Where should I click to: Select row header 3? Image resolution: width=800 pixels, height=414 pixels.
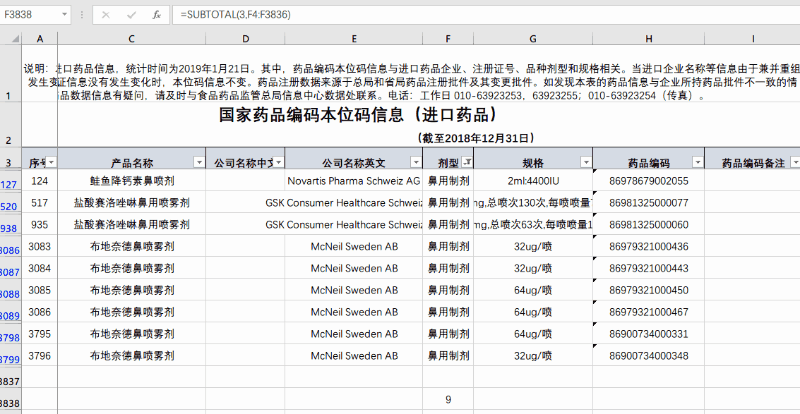(x=10, y=162)
